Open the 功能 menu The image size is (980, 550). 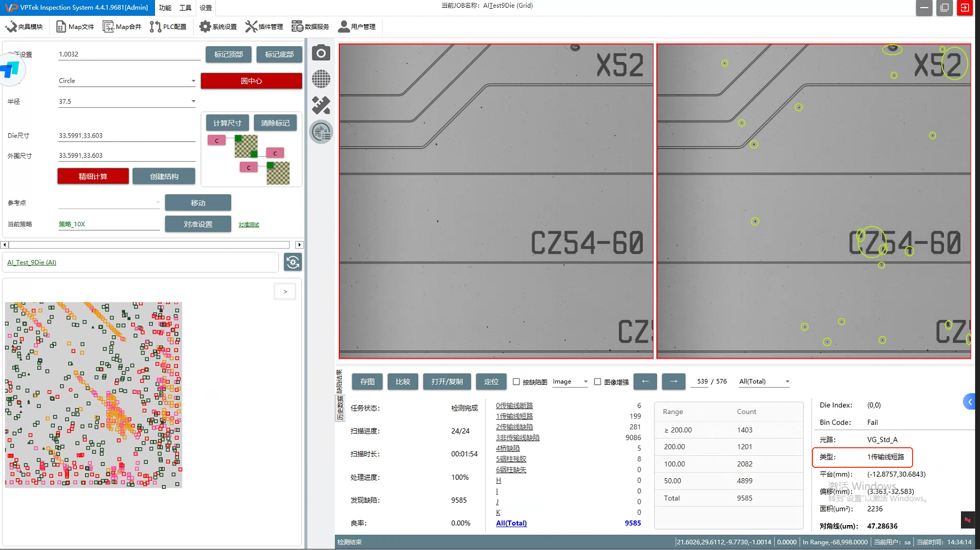(165, 8)
